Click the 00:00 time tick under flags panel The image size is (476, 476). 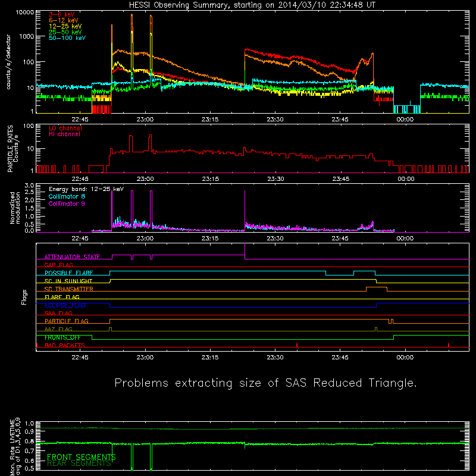pyautogui.click(x=405, y=358)
